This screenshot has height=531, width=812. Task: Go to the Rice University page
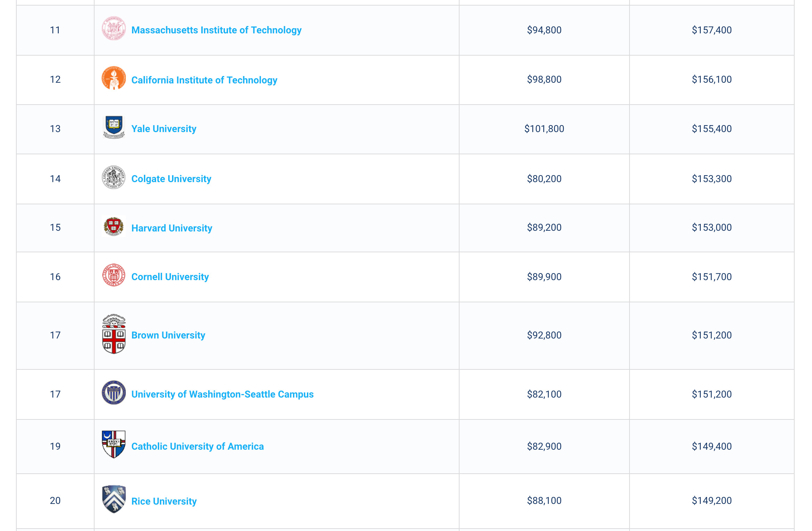click(164, 501)
